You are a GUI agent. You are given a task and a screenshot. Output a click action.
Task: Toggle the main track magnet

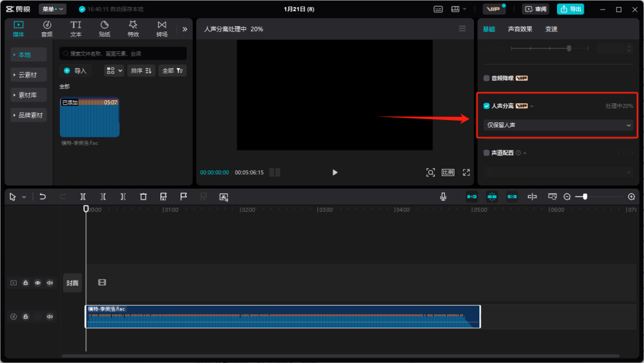[472, 197]
